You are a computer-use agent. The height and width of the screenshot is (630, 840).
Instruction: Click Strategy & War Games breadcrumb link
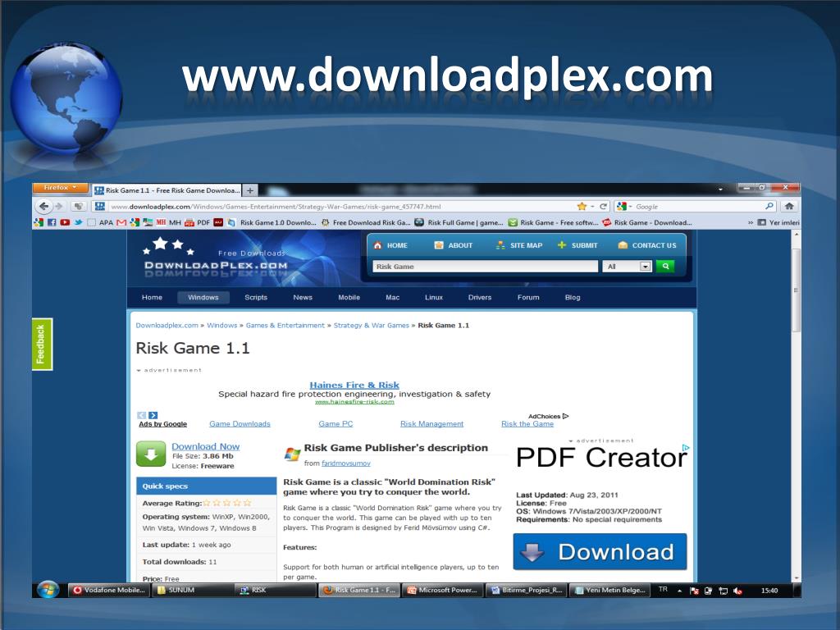click(x=372, y=325)
